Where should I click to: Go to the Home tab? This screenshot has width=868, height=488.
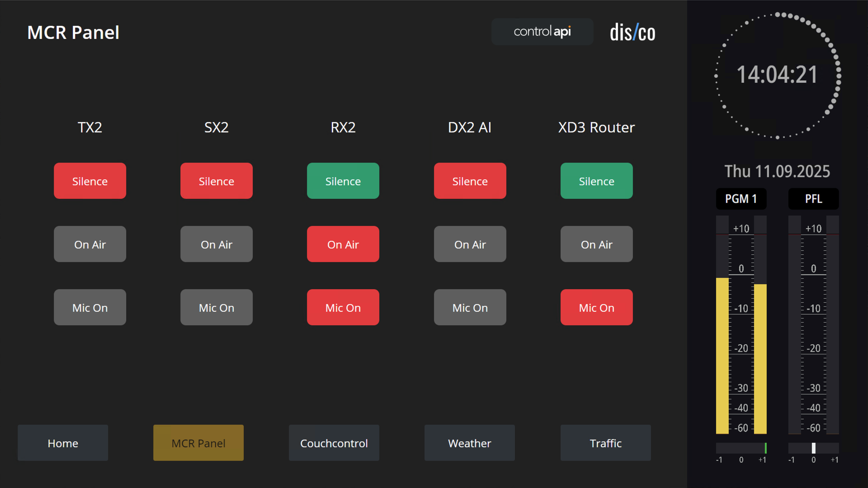pyautogui.click(x=63, y=443)
